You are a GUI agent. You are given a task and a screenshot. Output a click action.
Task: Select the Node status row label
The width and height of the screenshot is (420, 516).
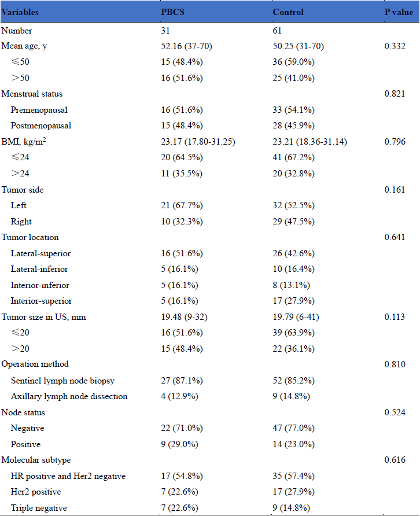23,412
